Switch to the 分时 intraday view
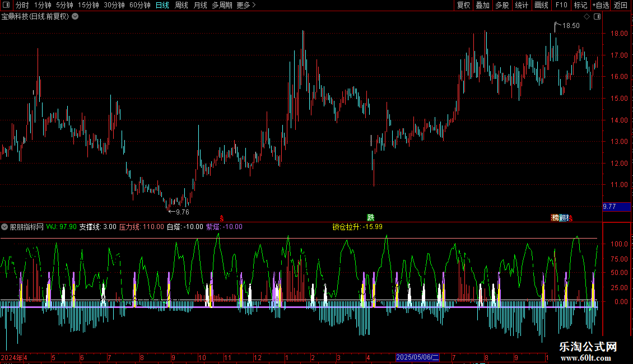The height and width of the screenshot is (364, 633). pyautogui.click(x=22, y=5)
